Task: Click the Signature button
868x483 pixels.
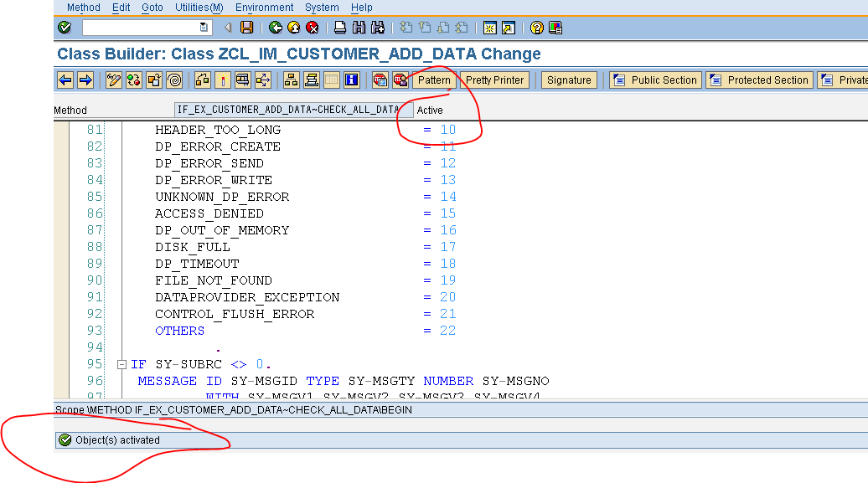Action: [x=569, y=80]
